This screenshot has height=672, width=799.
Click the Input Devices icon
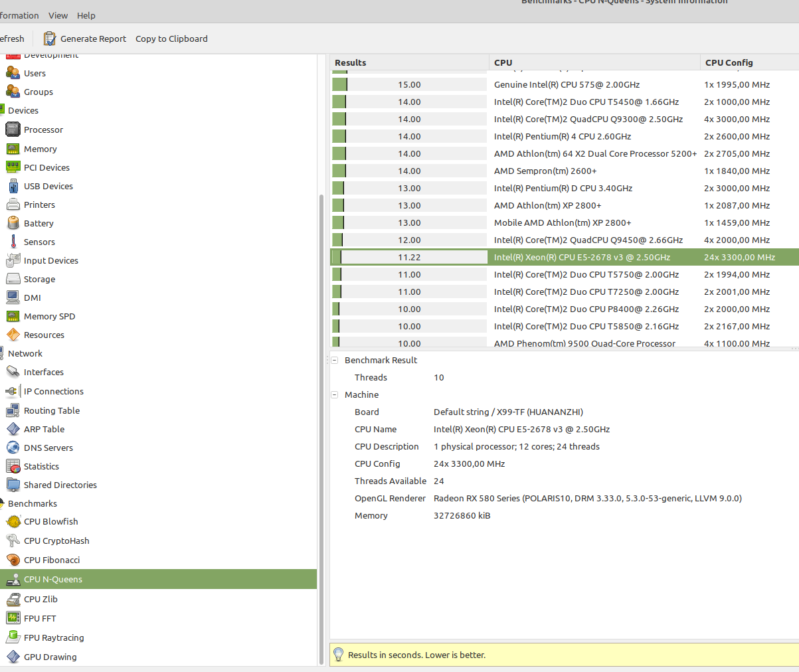13,260
